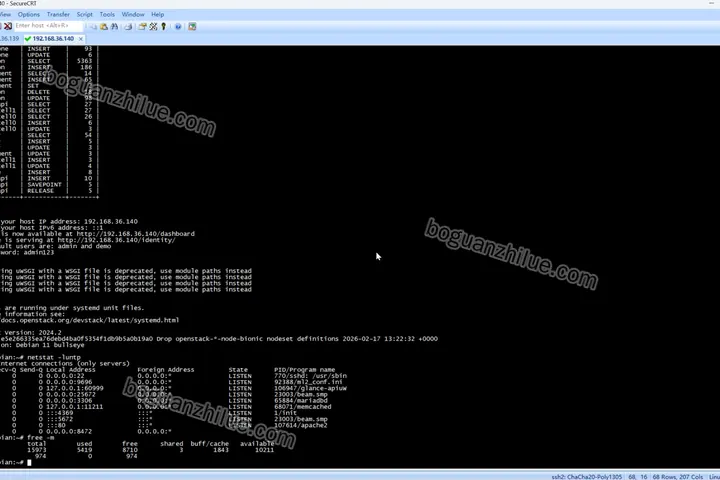The height and width of the screenshot is (480, 720).
Task: Open the Window menu
Action: 133,15
